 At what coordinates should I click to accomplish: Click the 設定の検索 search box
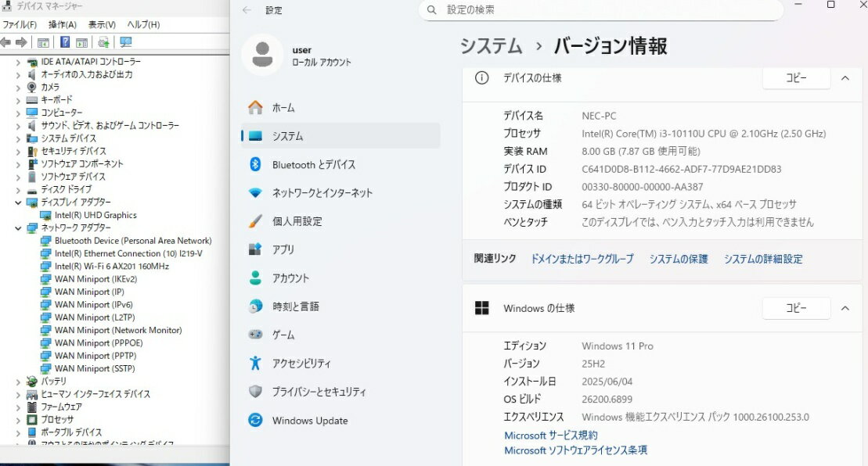pyautogui.click(x=600, y=10)
